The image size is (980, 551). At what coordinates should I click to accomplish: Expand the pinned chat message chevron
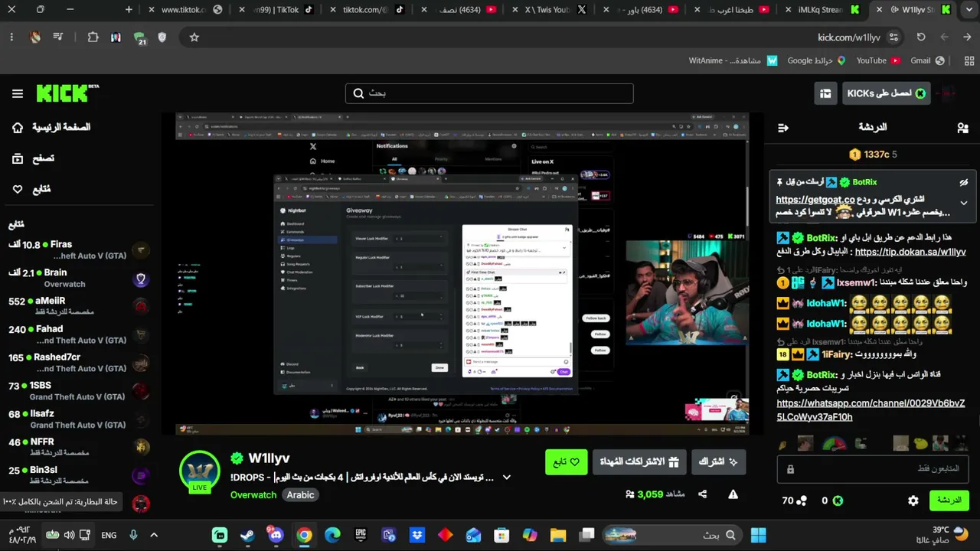click(x=964, y=204)
